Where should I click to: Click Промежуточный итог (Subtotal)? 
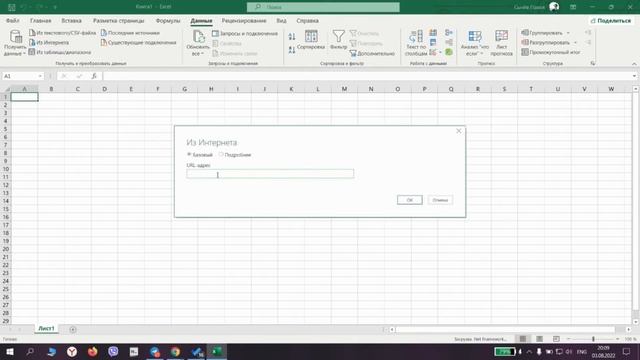[551, 52]
